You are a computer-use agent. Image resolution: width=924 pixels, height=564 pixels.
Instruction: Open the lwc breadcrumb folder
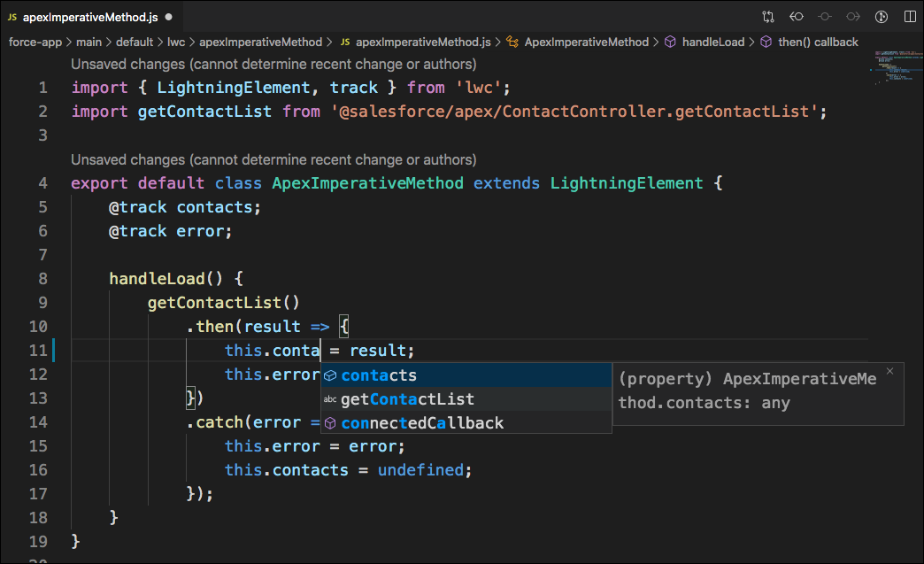pyautogui.click(x=175, y=42)
